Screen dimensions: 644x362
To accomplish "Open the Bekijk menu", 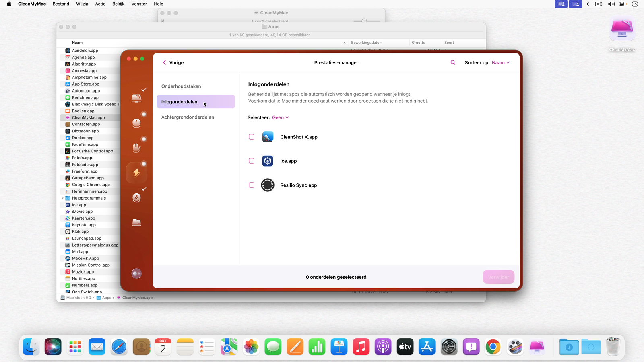I will [x=118, y=4].
